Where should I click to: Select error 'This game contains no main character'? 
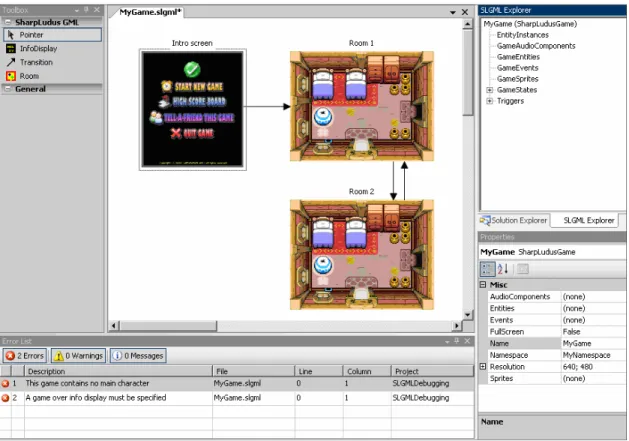[237, 383]
